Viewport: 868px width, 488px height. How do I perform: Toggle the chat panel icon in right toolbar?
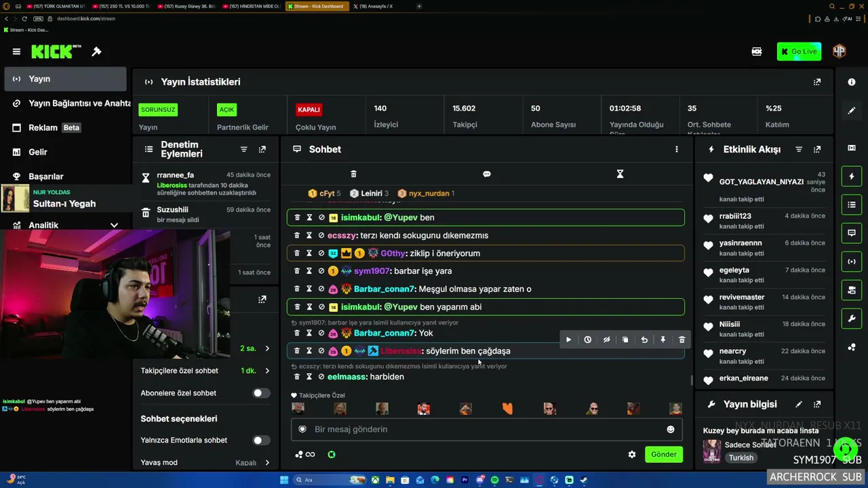(x=852, y=233)
